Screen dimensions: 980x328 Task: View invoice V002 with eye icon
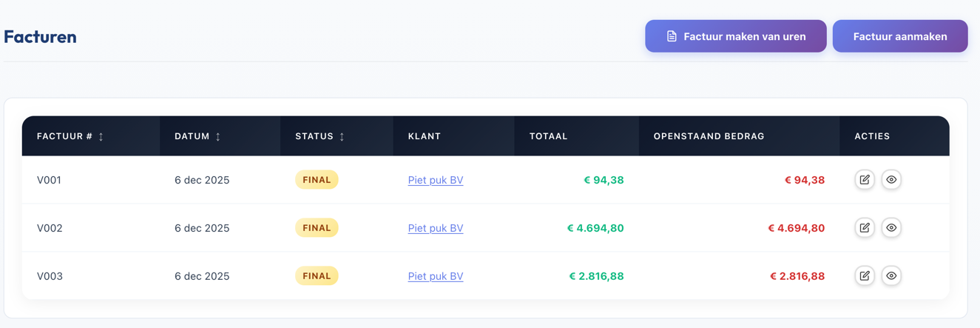[x=891, y=228]
